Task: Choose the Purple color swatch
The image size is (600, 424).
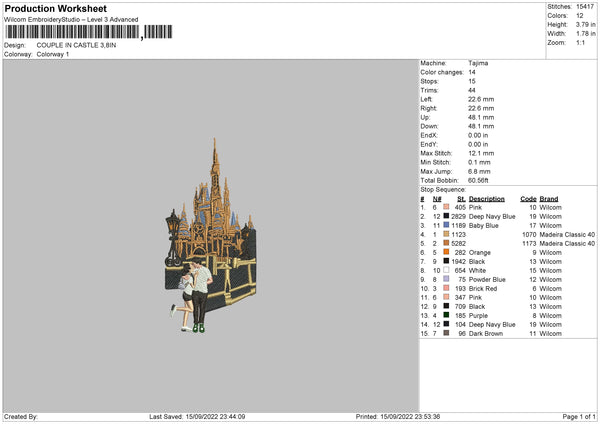Action: tap(445, 315)
